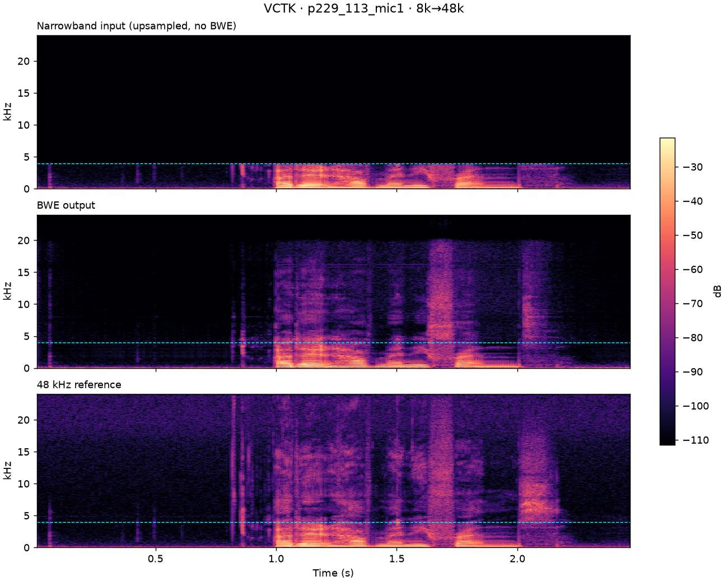The image size is (728, 582).
Task: Click the '−90' colorbar tick label
Action: 692,372
